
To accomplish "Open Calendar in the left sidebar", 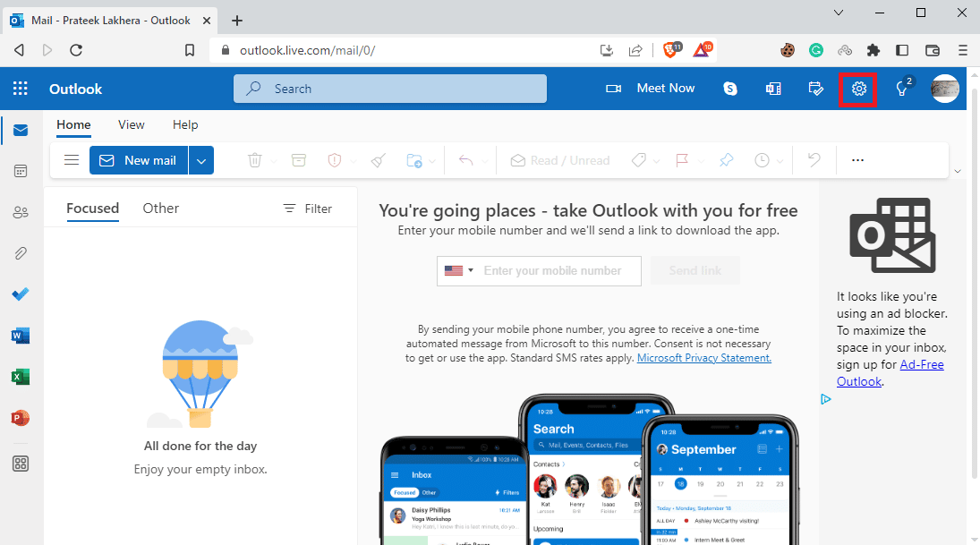I will (x=21, y=171).
